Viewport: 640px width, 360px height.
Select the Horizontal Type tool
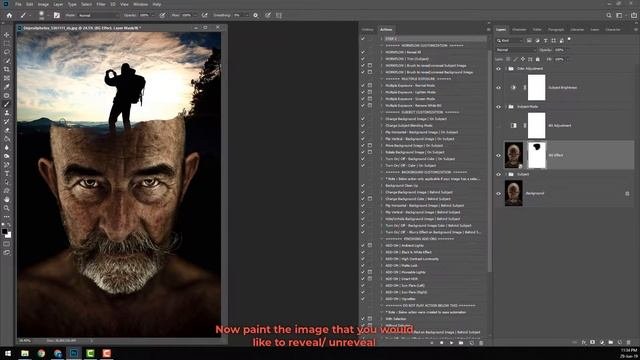(7, 173)
